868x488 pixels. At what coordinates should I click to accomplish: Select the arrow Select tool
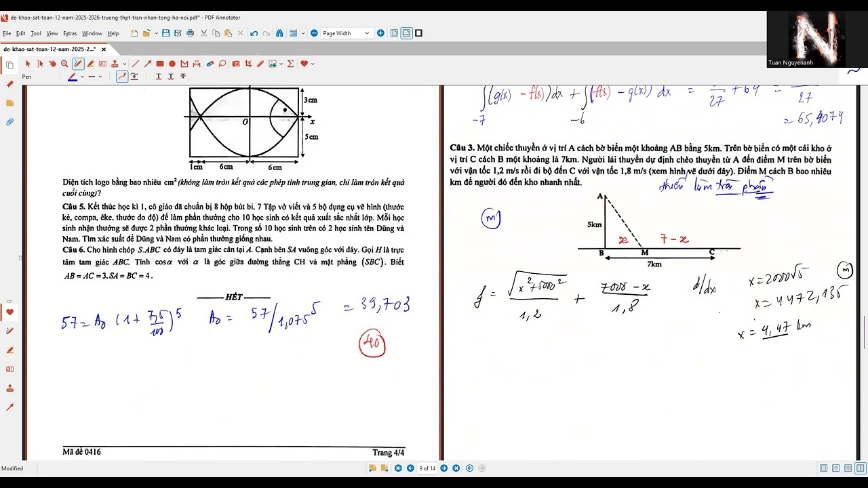(x=28, y=64)
